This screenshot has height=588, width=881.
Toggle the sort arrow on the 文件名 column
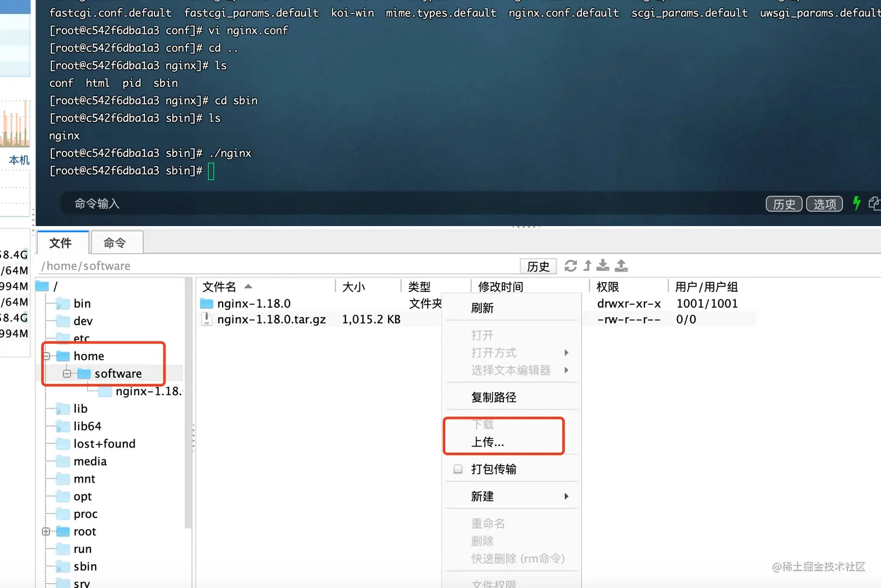(x=248, y=286)
